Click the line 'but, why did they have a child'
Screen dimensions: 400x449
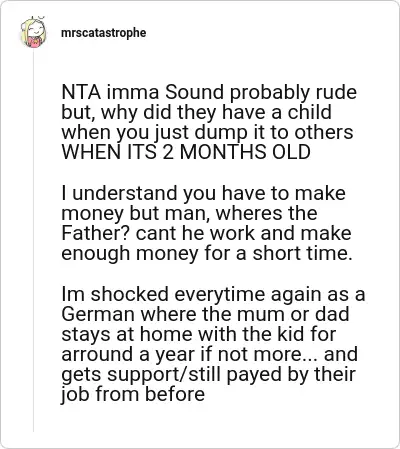196,112
